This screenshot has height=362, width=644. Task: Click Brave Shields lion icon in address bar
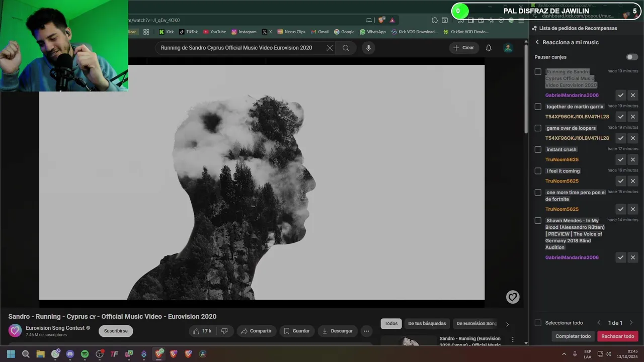coord(382,20)
